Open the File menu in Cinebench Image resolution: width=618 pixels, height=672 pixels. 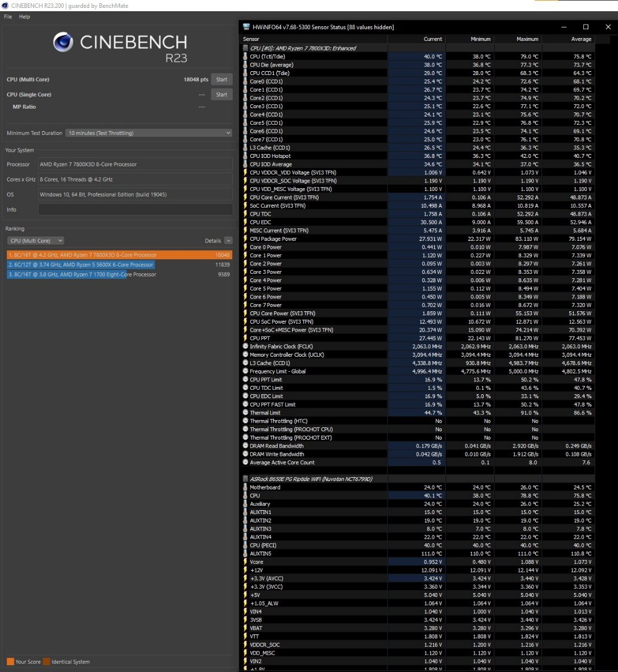[x=8, y=17]
